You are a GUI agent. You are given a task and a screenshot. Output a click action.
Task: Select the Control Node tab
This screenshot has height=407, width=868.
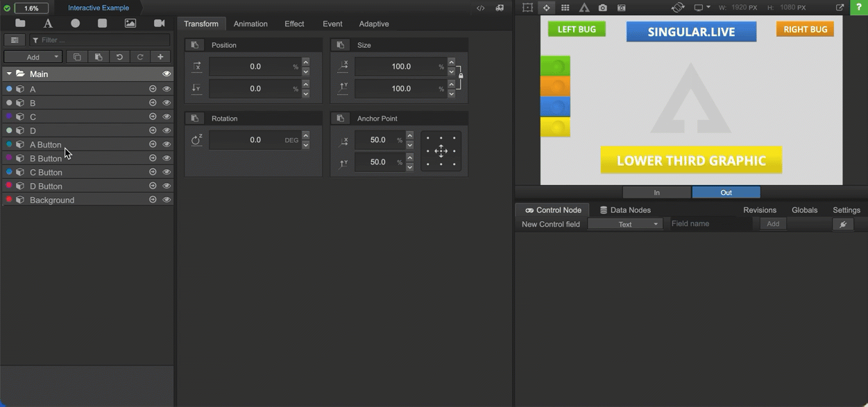(x=552, y=210)
